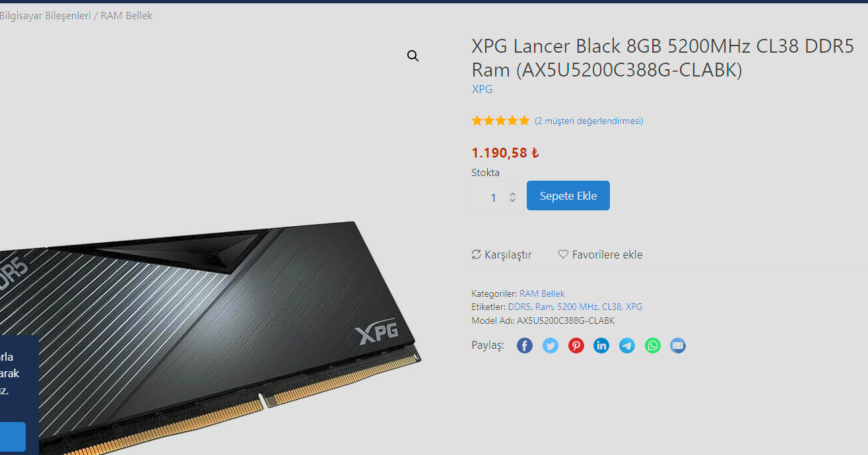Share product via WhatsApp
The image size is (868, 455).
click(x=653, y=346)
